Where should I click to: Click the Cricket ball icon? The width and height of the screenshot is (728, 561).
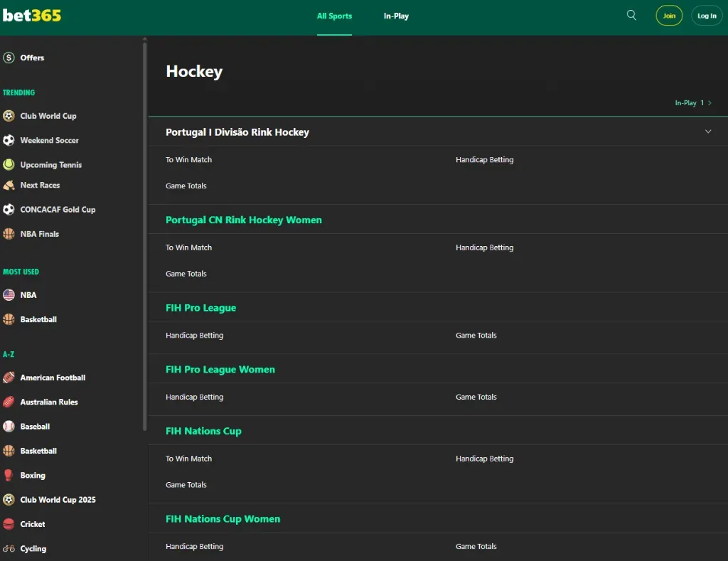[x=9, y=524]
